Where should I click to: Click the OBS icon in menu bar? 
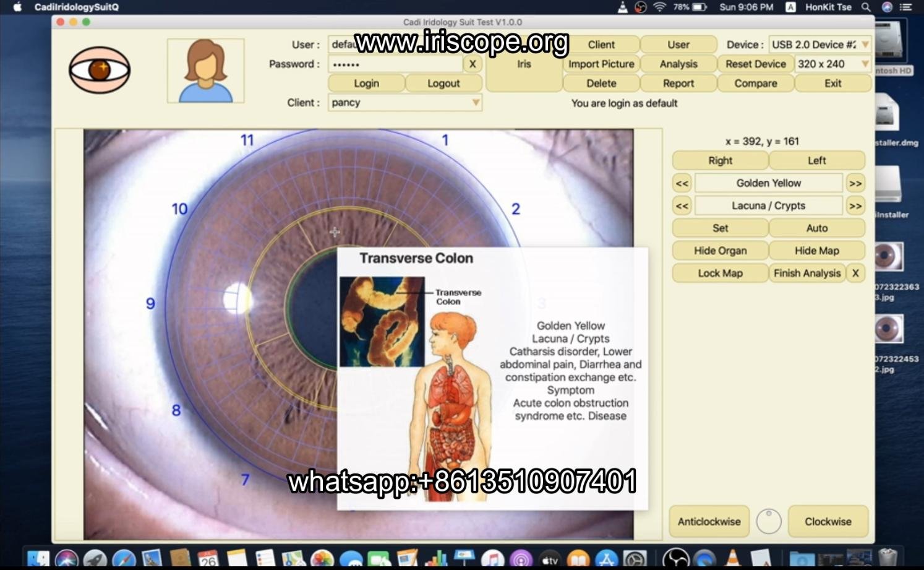(x=641, y=7)
